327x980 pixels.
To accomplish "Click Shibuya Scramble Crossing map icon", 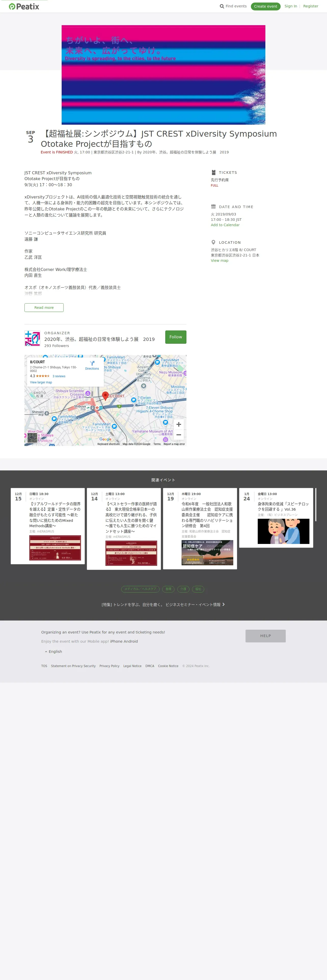I will click(88, 393).
